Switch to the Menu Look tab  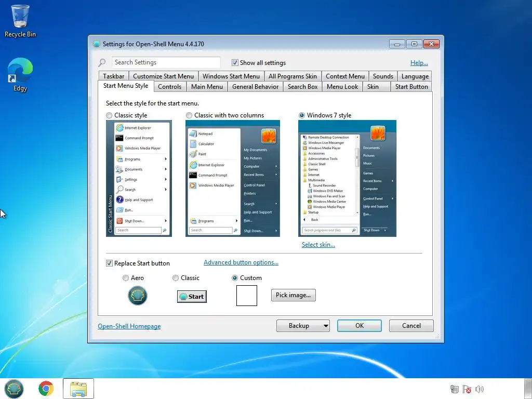[342, 87]
